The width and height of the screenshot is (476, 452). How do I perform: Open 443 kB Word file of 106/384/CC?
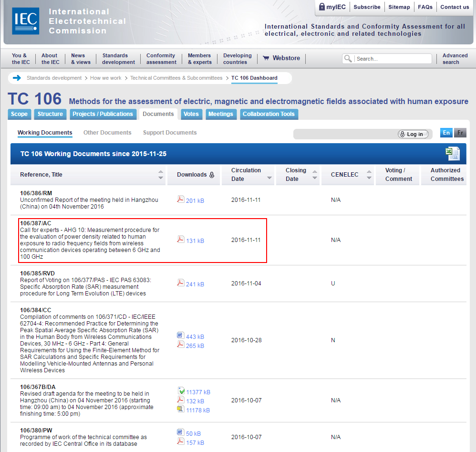(191, 336)
